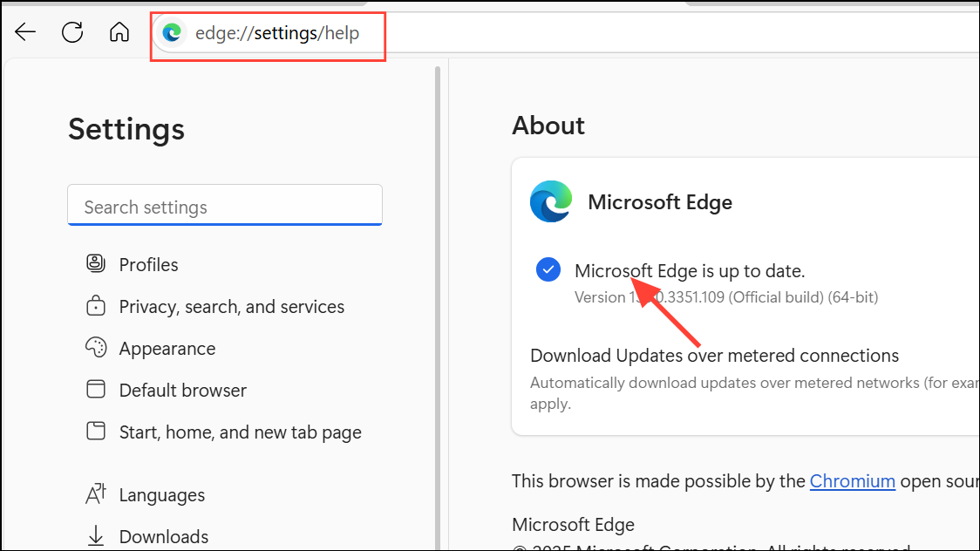Click the Start, home, and new tab icon

[x=96, y=432]
